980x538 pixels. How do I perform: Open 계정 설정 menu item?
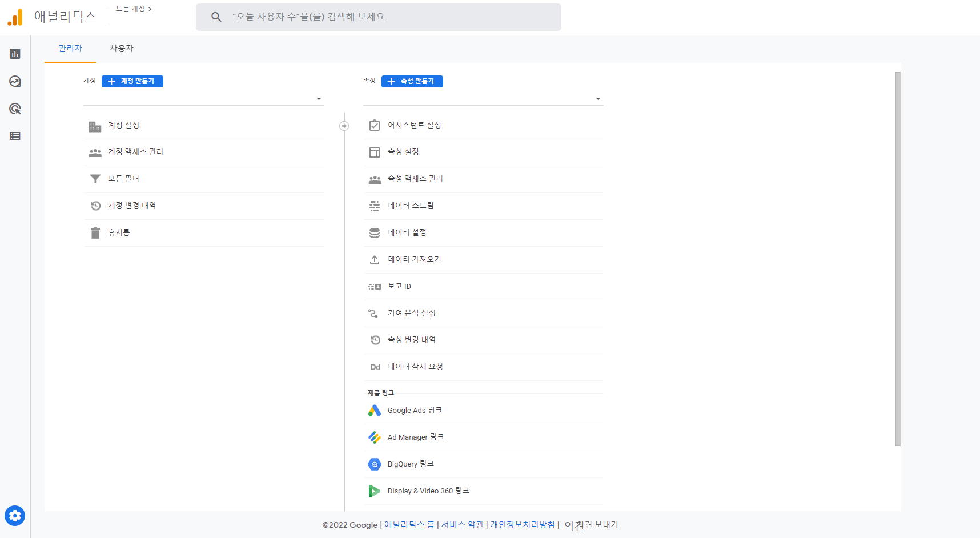(204, 126)
